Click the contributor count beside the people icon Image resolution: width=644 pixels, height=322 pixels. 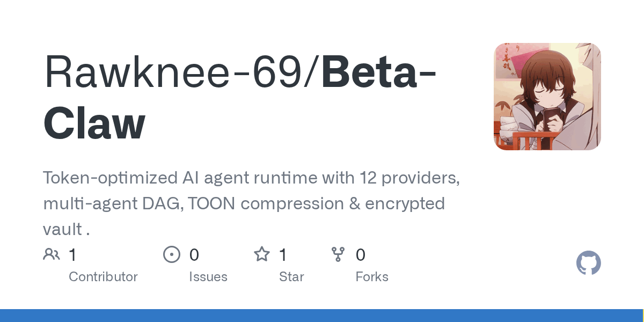pos(72,255)
